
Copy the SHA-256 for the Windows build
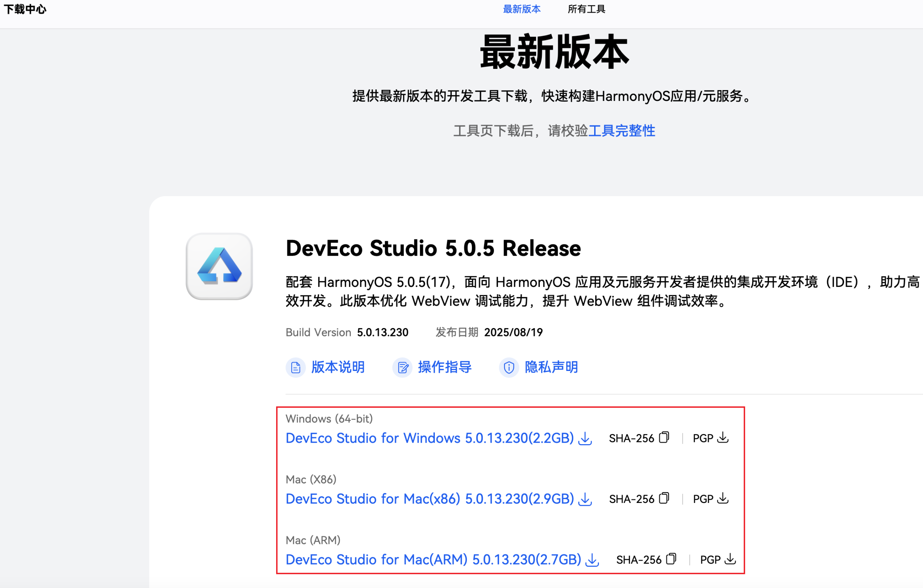pos(664,437)
